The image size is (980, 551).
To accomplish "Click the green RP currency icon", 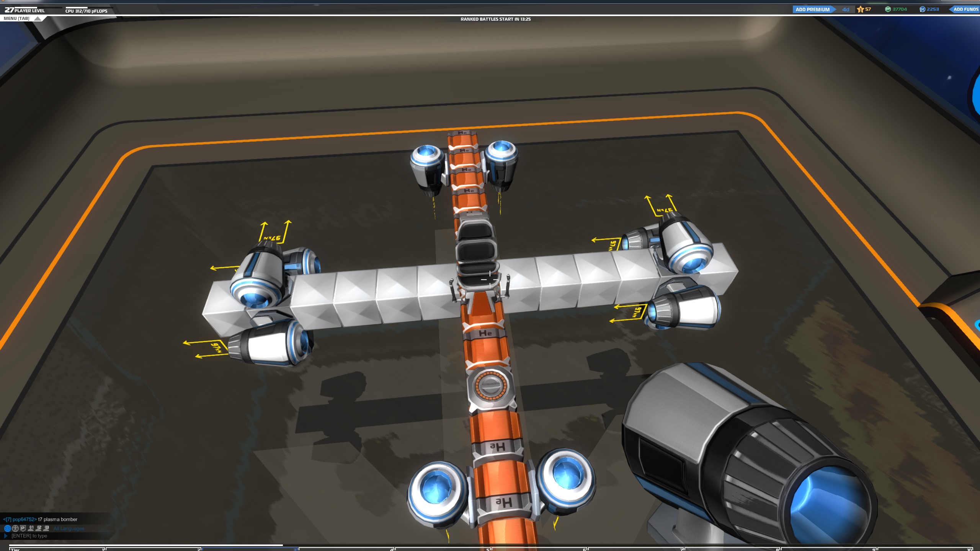I will coord(888,9).
